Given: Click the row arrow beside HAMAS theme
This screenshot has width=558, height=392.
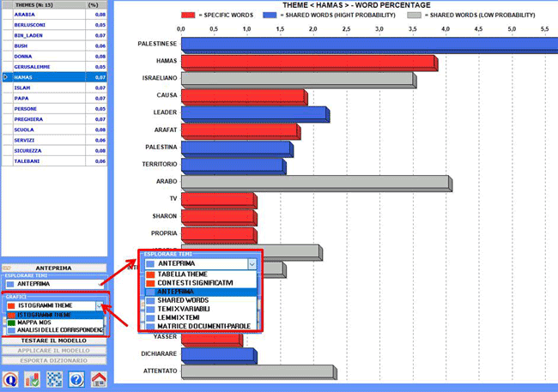Looking at the screenshot, I should (x=5, y=77).
